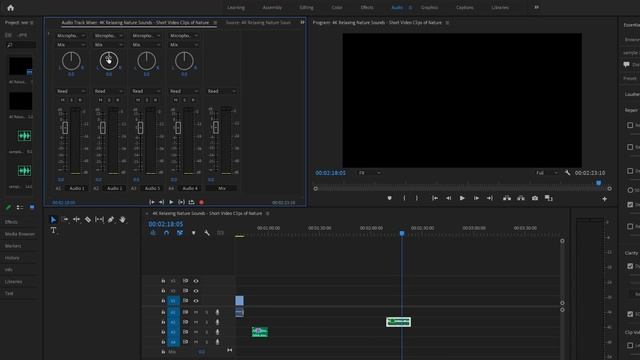Toggle track lock on A1
The image size is (640, 360).
tap(163, 312)
